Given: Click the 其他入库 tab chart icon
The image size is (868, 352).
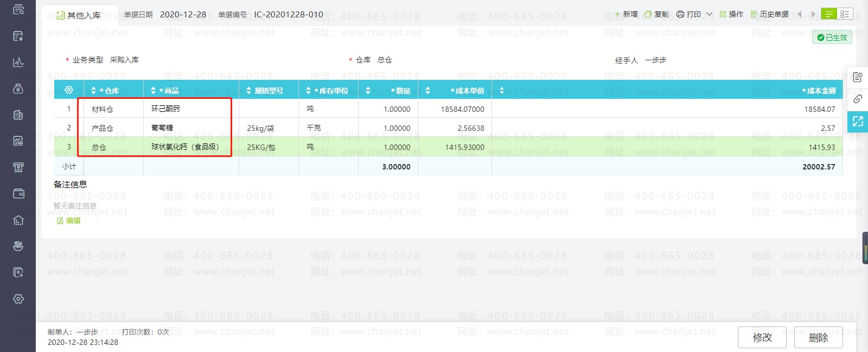Looking at the screenshot, I should click(x=61, y=15).
